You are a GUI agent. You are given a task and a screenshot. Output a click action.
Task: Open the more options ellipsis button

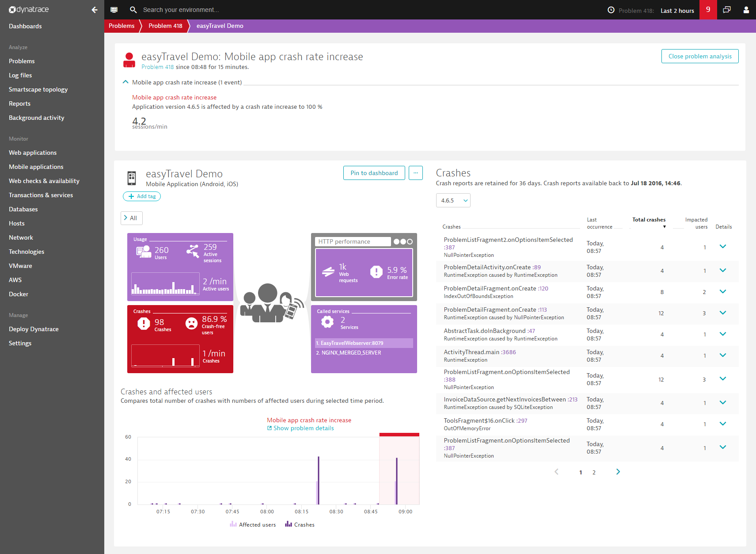click(416, 173)
